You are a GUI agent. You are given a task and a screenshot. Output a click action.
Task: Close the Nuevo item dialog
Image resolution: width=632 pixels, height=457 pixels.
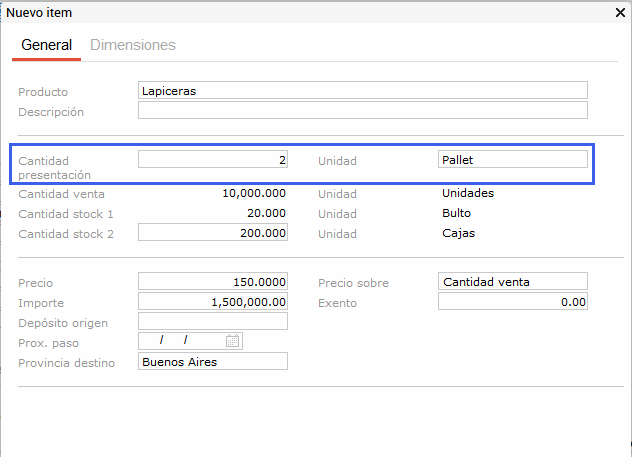click(619, 13)
